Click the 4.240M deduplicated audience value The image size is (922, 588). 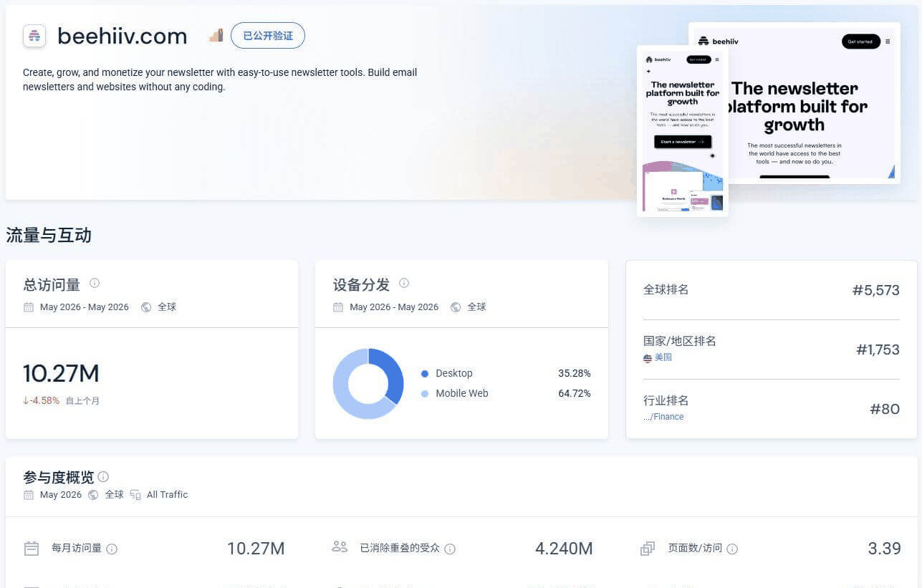click(x=564, y=549)
